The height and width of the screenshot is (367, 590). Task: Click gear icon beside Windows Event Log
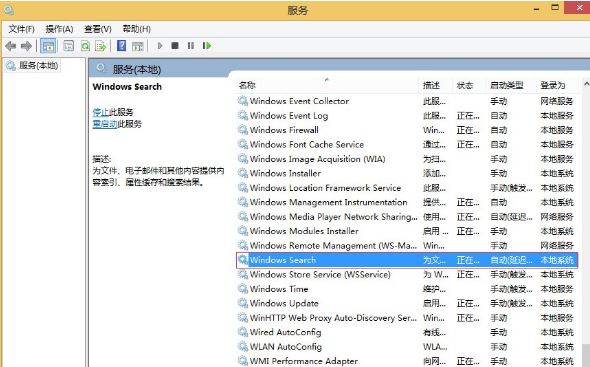[243, 116]
